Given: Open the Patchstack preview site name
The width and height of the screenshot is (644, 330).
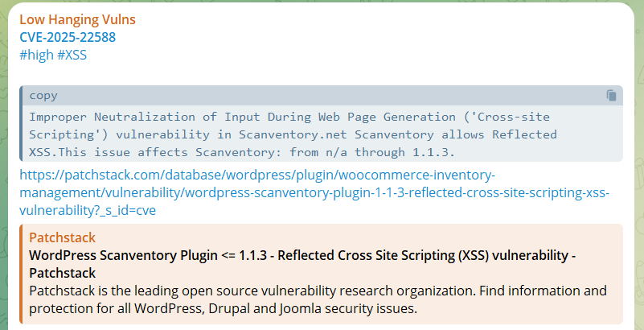Looking at the screenshot, I should [63, 237].
